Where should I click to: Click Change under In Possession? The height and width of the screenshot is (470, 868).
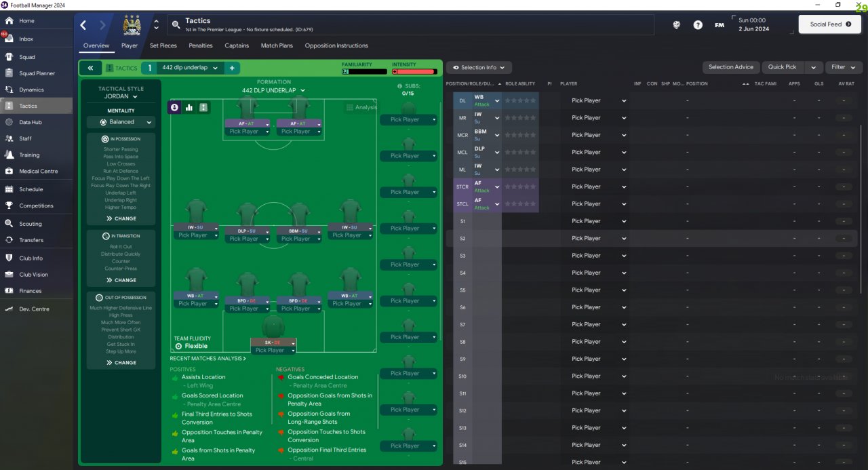(121, 218)
